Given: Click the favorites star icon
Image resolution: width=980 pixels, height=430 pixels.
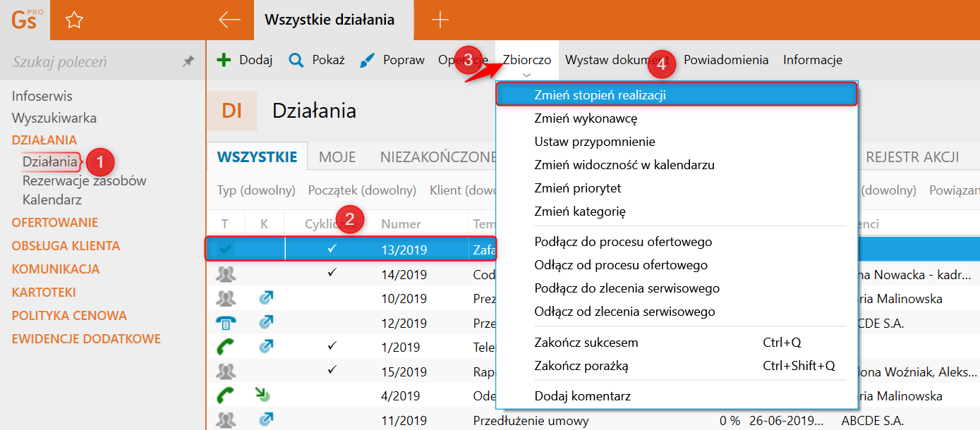Looking at the screenshot, I should [74, 20].
